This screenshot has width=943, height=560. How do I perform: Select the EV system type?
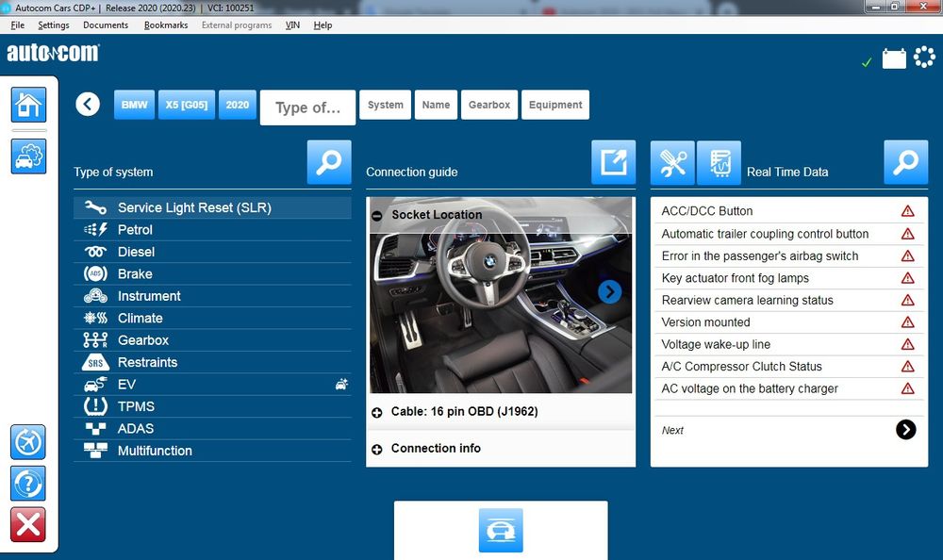click(x=212, y=385)
